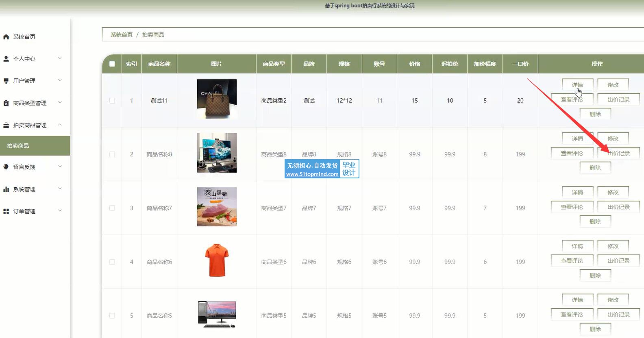Open the 用户管理 menu label

24,81
